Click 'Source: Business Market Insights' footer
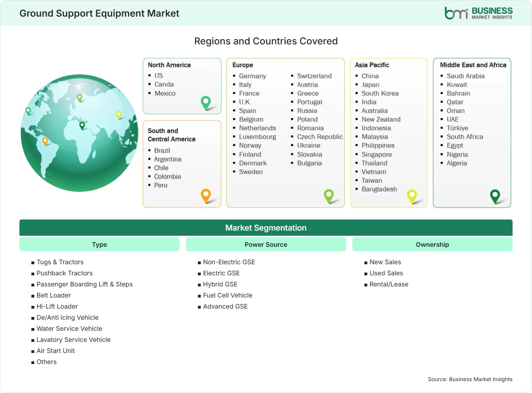 (470, 380)
